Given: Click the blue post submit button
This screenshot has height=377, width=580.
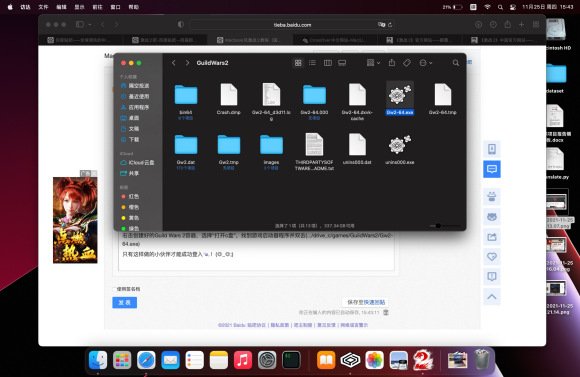Looking at the screenshot, I should coord(125,302).
